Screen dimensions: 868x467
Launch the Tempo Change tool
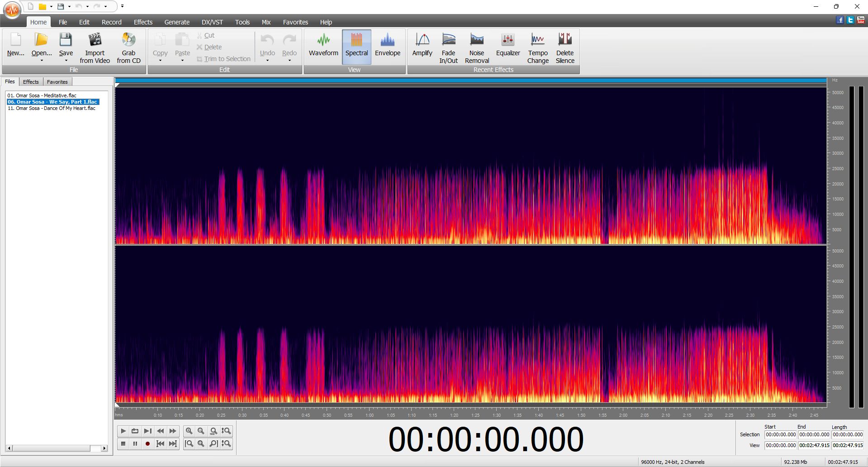538,48
